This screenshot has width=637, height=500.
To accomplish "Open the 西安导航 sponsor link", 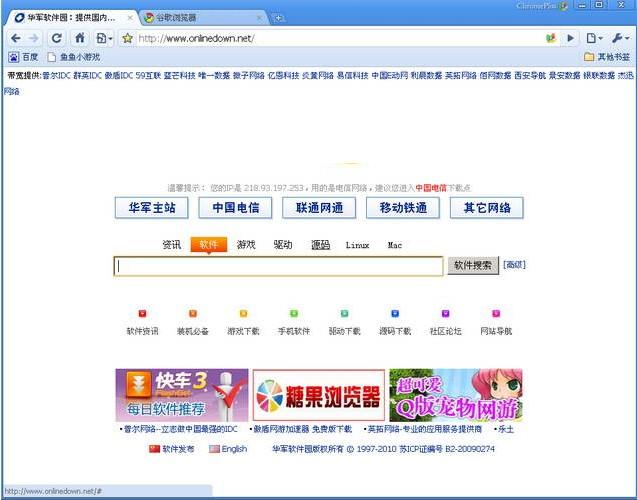I will (530, 76).
